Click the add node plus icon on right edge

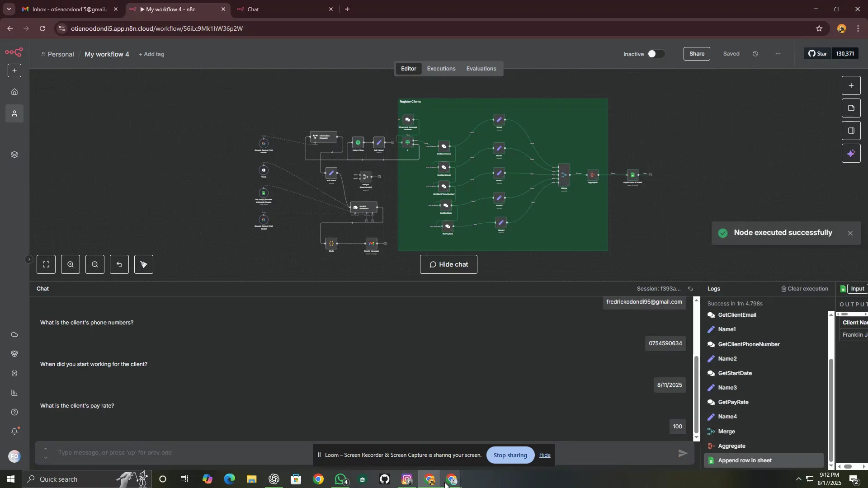tap(852, 85)
